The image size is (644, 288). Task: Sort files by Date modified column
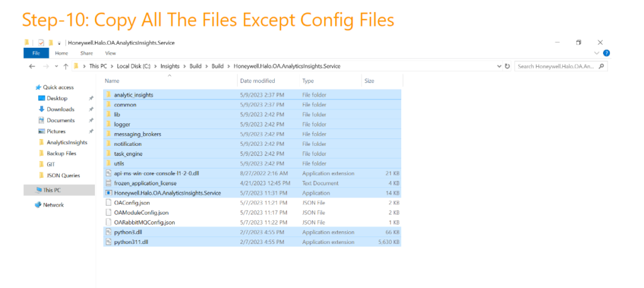point(257,81)
